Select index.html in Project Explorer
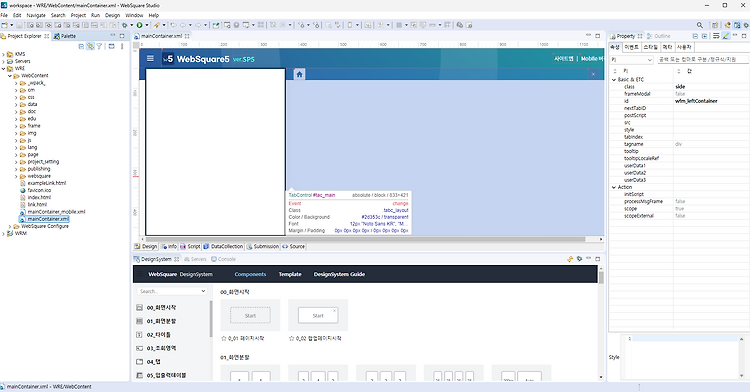The height and width of the screenshot is (392, 750). (39, 197)
